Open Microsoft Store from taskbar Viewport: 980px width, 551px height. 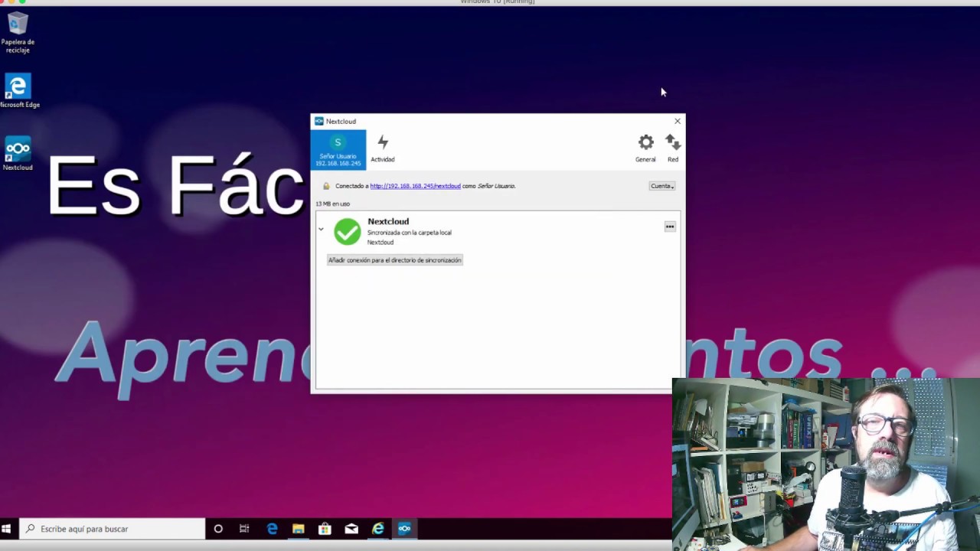[325, 529]
